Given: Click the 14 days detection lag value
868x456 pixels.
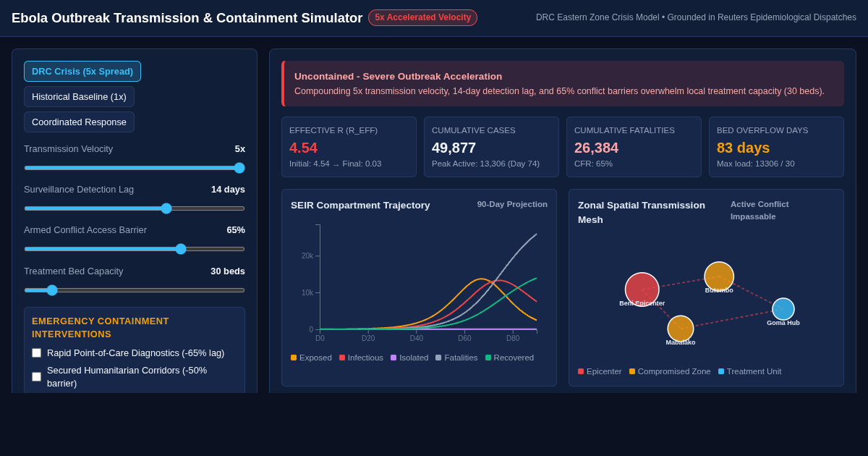Looking at the screenshot, I should click(228, 190).
